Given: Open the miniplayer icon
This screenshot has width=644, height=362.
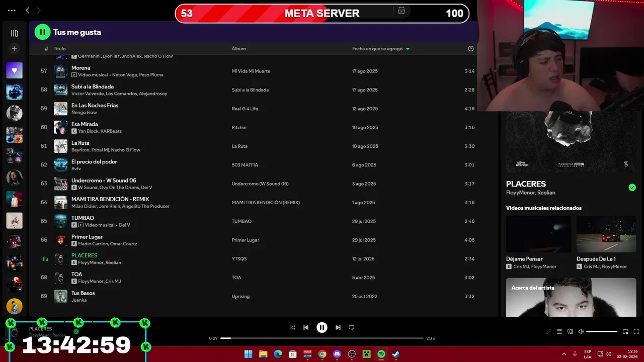Looking at the screenshot, I should [625, 331].
